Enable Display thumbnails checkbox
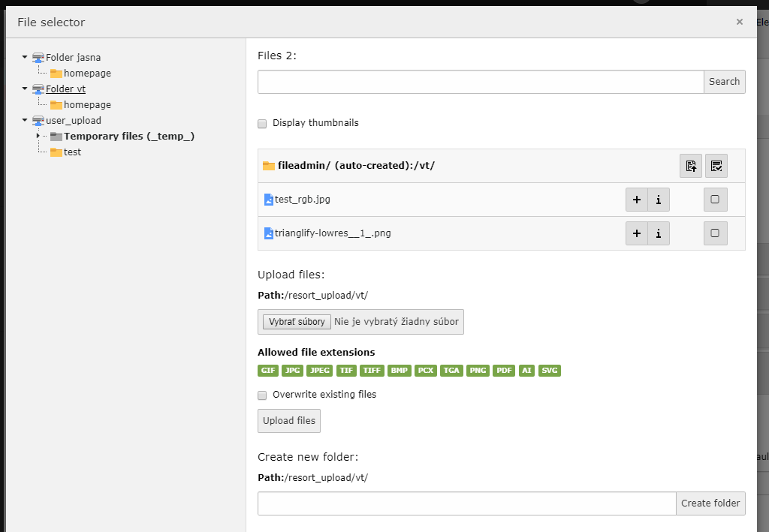Image resolution: width=769 pixels, height=532 pixels. pyautogui.click(x=262, y=123)
